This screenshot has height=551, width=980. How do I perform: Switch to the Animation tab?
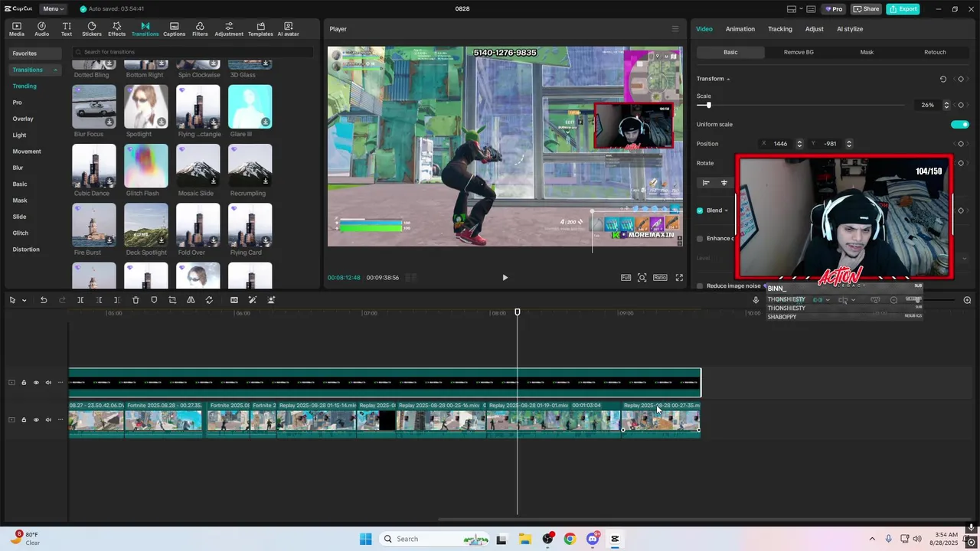(x=740, y=29)
